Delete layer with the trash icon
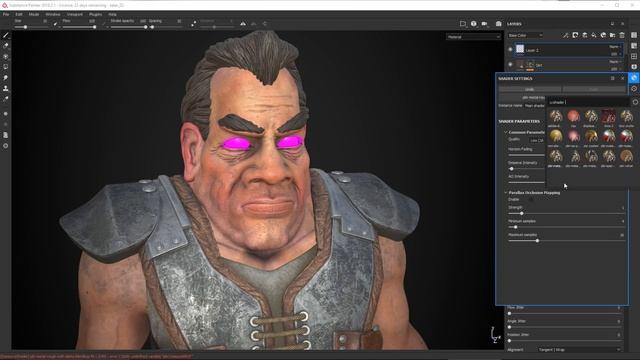 click(622, 36)
